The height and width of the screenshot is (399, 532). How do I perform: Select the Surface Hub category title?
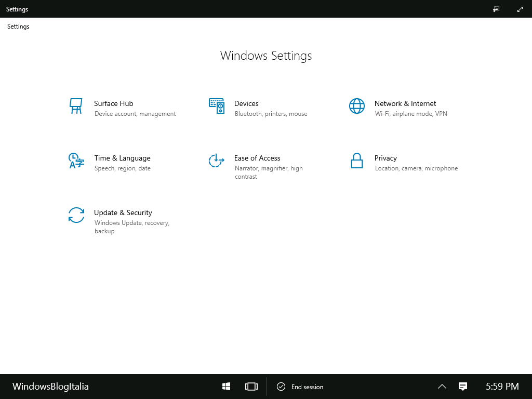coord(114,103)
